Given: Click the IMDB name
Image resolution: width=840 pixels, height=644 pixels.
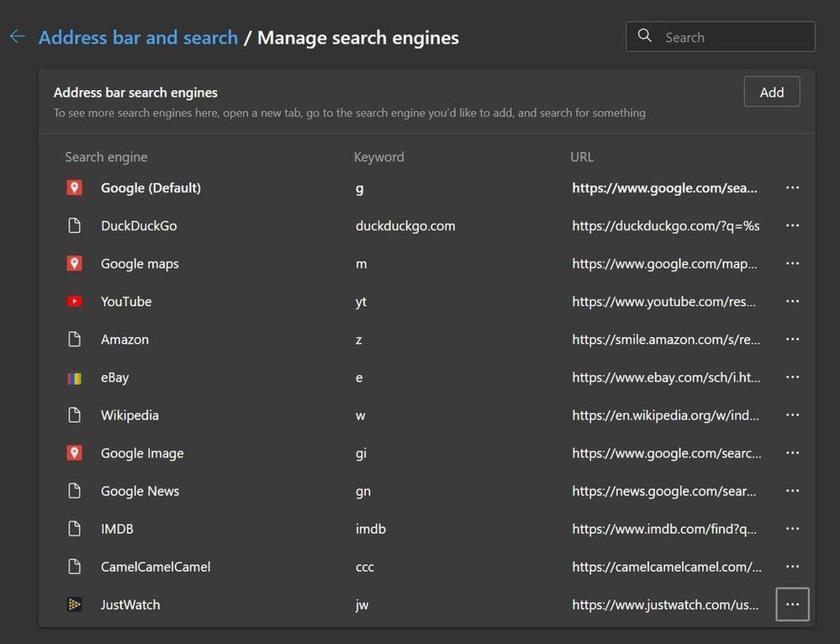Looking at the screenshot, I should tap(117, 529).
